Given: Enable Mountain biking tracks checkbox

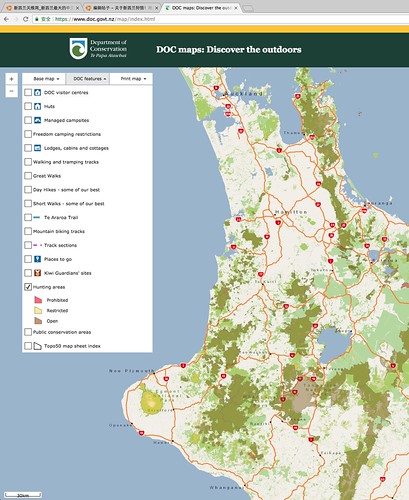Looking at the screenshot, I should [x=28, y=231].
